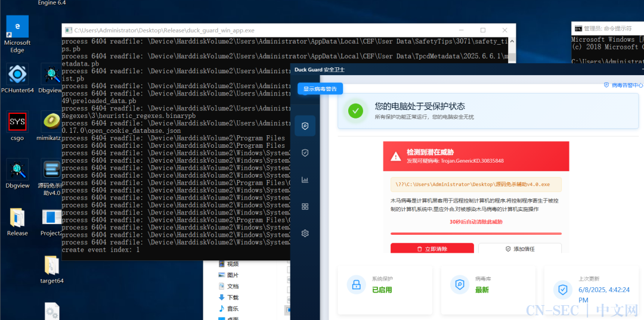Open the virus scan sidebar icon in Duck Guard
This screenshot has height=320, width=644.
[305, 126]
